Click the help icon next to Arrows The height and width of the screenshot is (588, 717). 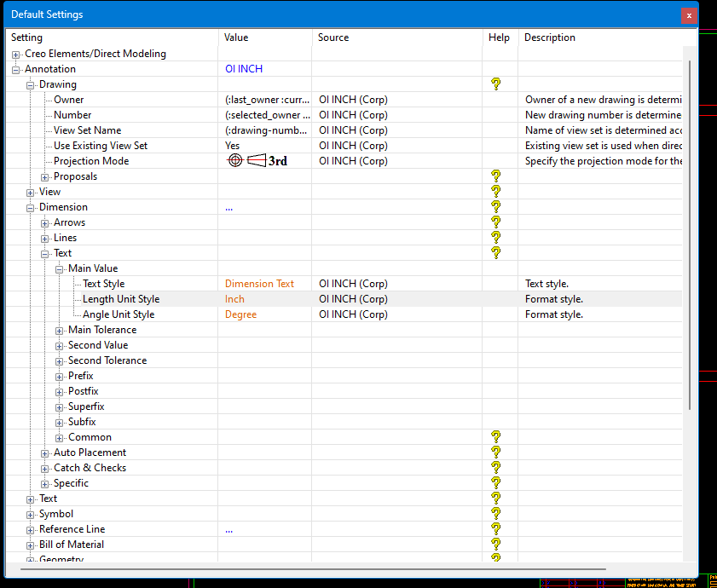click(x=496, y=222)
